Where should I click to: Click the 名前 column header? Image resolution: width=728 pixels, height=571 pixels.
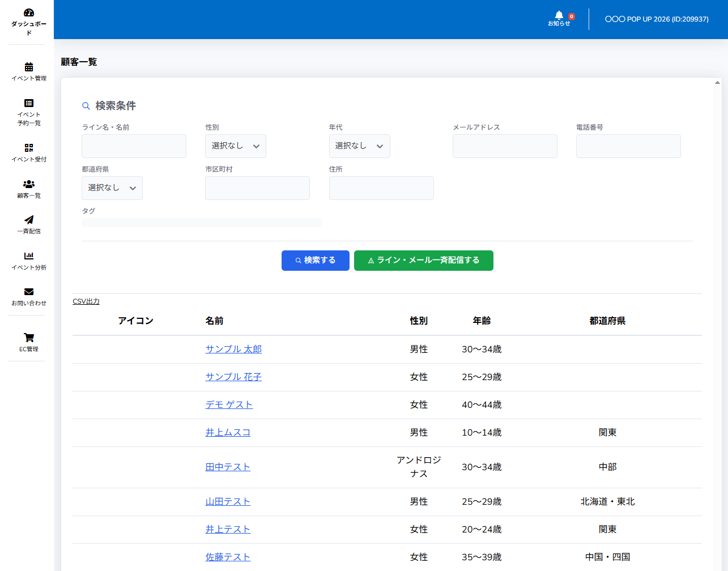(x=214, y=321)
